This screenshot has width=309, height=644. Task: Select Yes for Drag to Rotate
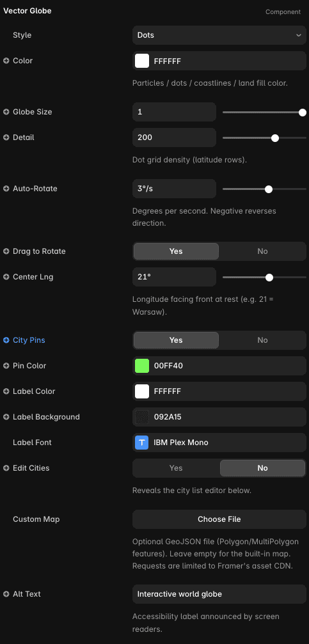click(176, 251)
